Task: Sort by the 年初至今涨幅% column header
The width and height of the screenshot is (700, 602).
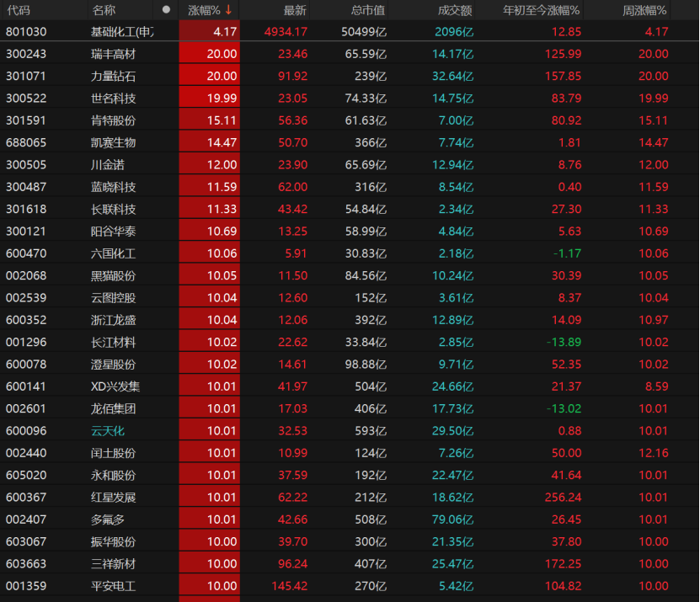Action: tap(541, 10)
